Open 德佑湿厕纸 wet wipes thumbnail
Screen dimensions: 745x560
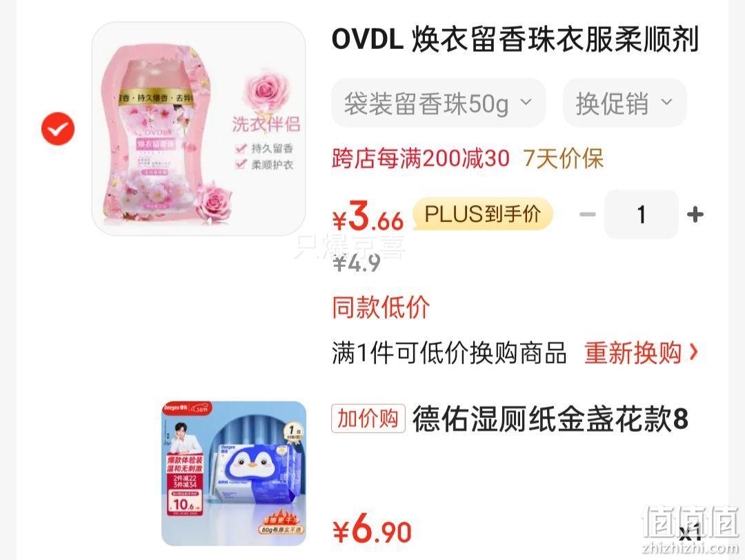[234, 473]
